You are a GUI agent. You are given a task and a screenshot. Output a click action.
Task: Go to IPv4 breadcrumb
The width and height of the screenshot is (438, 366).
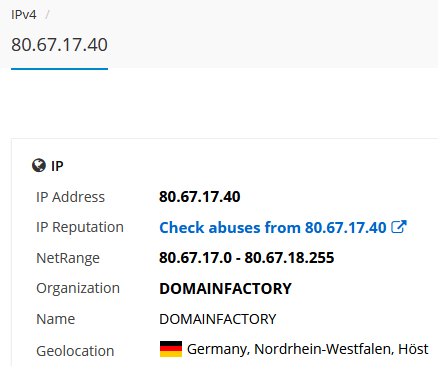coord(23,15)
